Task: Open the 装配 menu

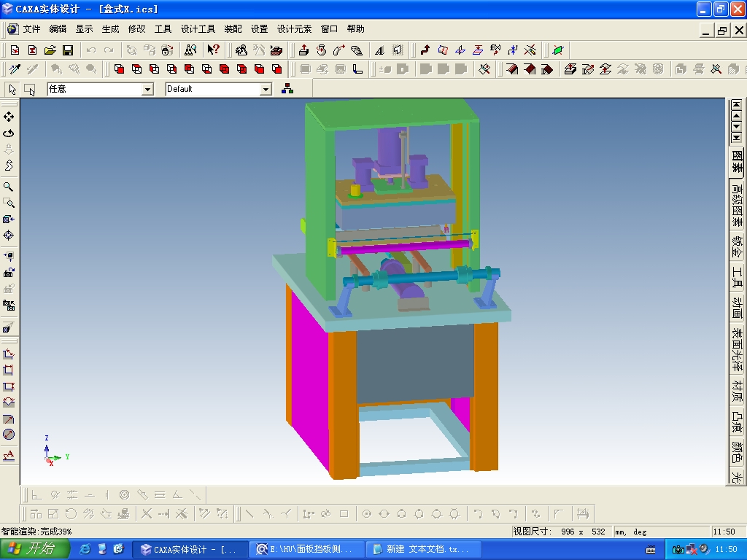Action: click(x=233, y=29)
